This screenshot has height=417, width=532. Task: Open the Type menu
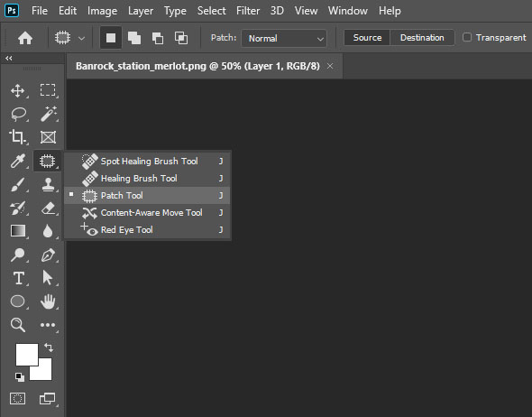pos(175,11)
